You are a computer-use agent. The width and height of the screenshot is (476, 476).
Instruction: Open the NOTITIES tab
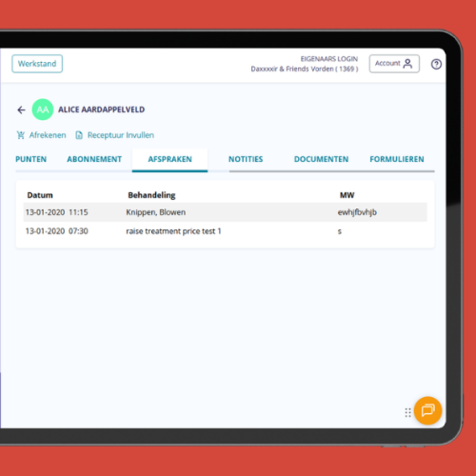tap(246, 159)
